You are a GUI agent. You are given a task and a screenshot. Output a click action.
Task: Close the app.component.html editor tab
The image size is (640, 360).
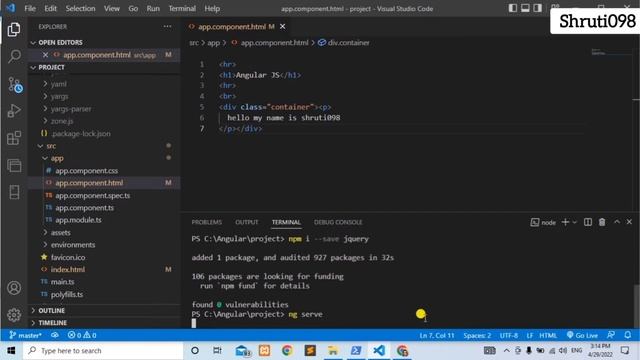(x=282, y=27)
